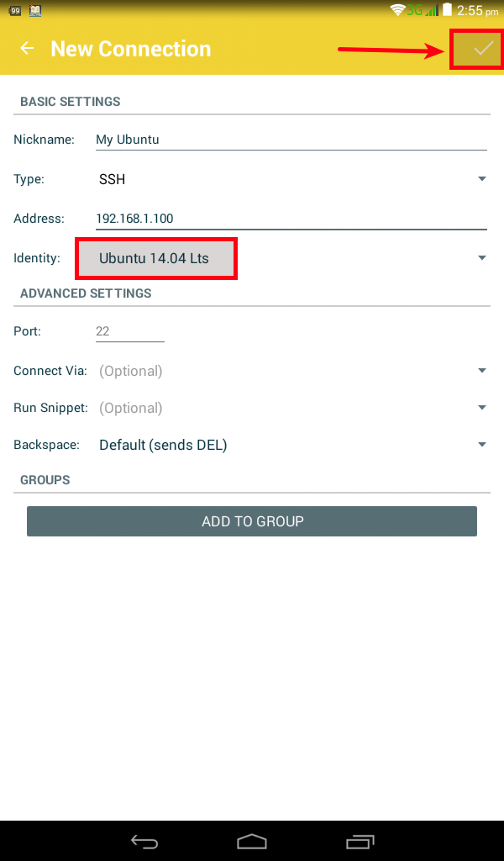The width and height of the screenshot is (504, 861).
Task: Open the Type dropdown showing SSH
Action: tap(291, 179)
